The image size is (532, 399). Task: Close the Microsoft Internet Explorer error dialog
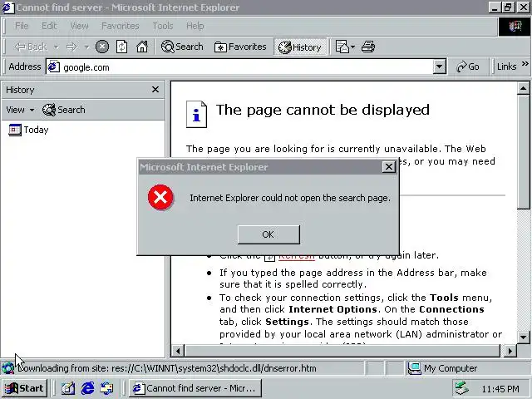point(388,167)
